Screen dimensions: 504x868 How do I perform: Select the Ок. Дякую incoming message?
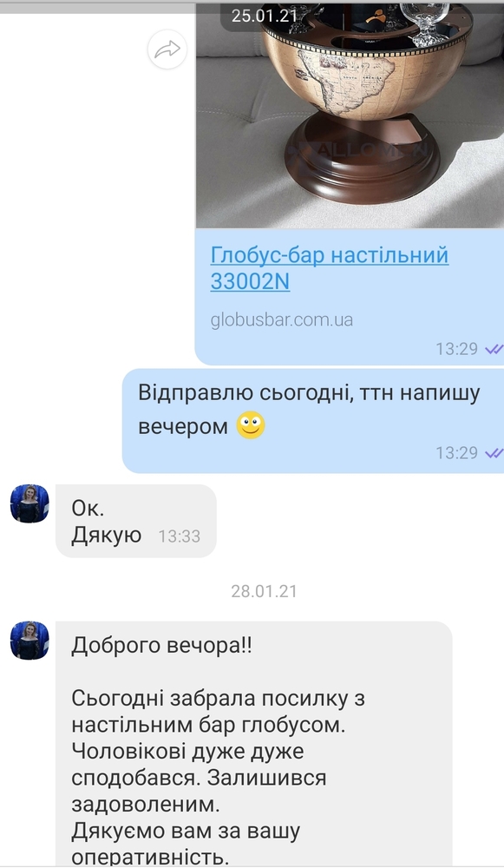tap(135, 521)
